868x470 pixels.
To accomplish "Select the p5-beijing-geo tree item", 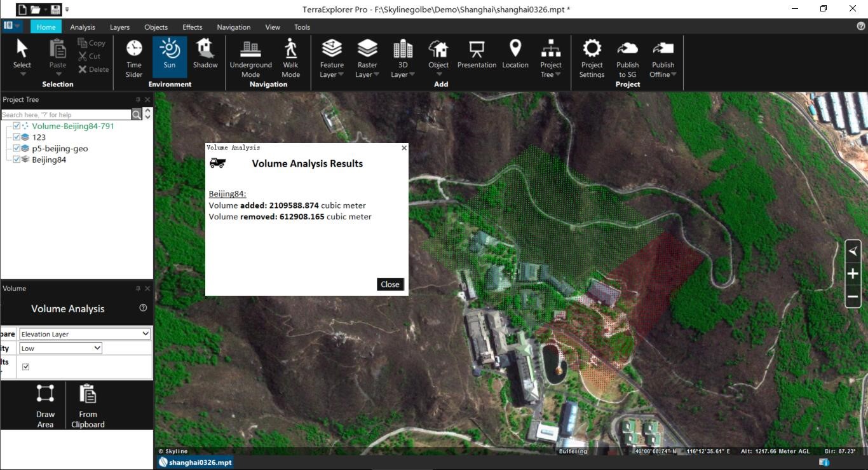I will click(x=60, y=148).
